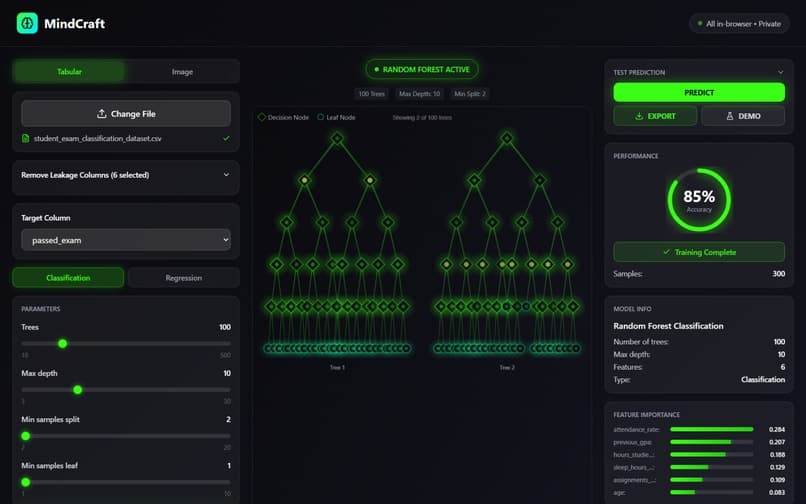Screen dimensions: 806x504
Task: Click the previous_gpa importance bar
Action: click(711, 442)
